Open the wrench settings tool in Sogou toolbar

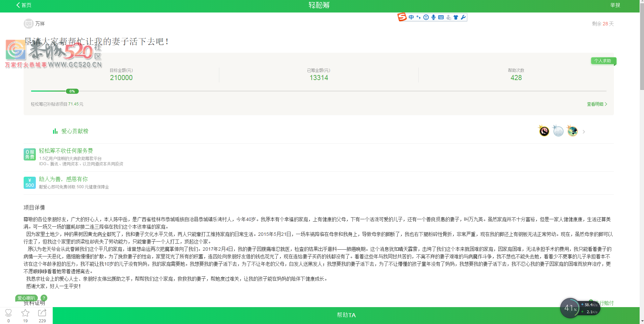click(463, 17)
